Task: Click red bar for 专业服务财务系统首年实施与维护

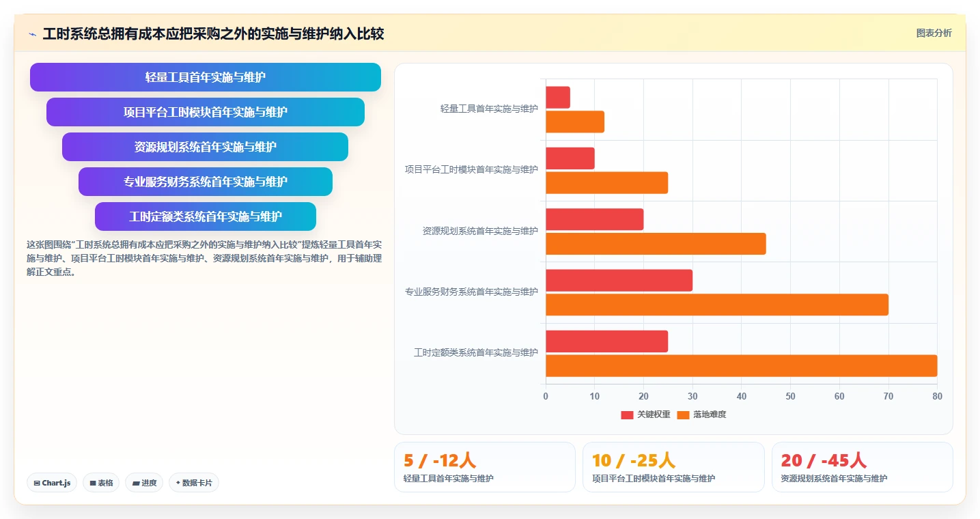Action: point(619,281)
